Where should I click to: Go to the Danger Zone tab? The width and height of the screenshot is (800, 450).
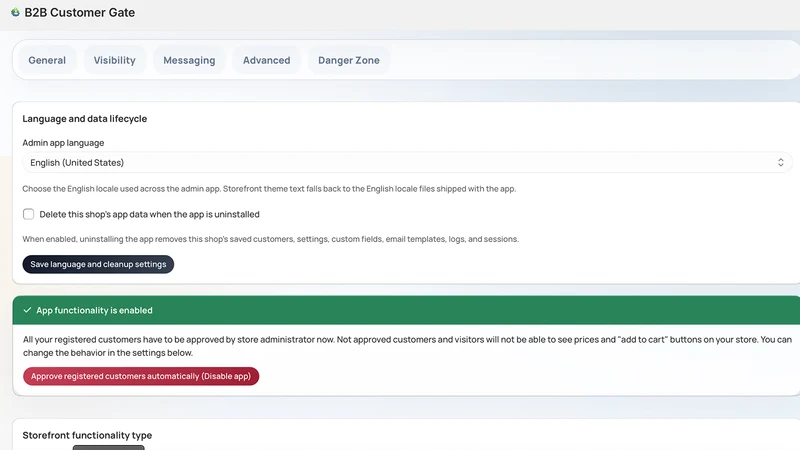(349, 60)
